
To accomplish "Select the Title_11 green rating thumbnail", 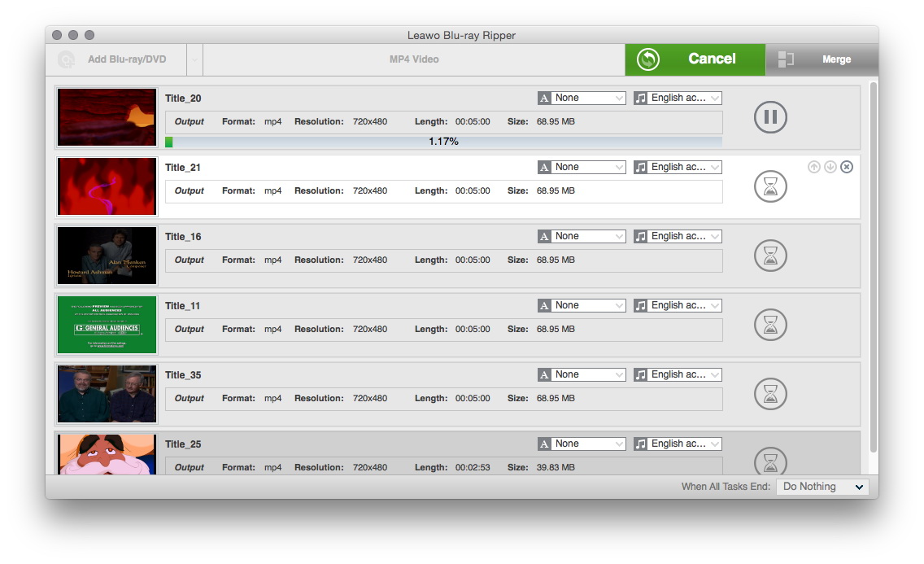I will pyautogui.click(x=107, y=325).
